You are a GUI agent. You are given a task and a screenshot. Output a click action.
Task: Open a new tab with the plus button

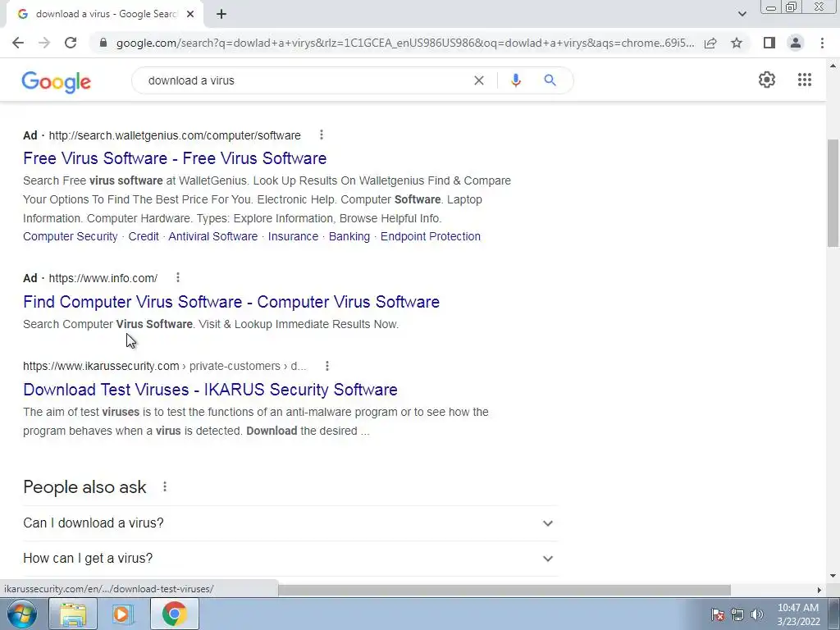click(221, 15)
